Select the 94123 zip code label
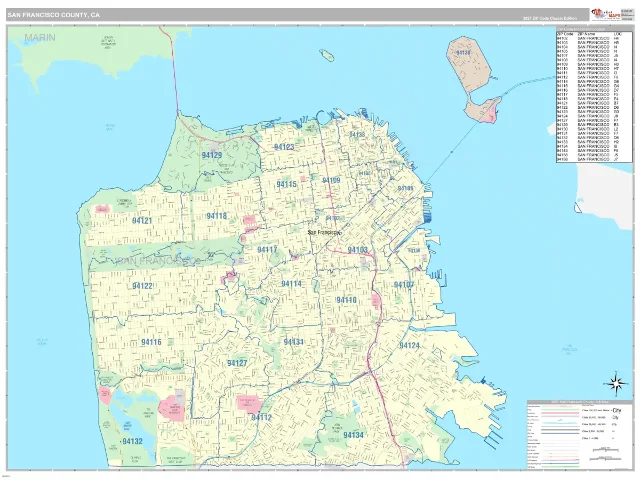The width and height of the screenshot is (640, 480). (284, 147)
